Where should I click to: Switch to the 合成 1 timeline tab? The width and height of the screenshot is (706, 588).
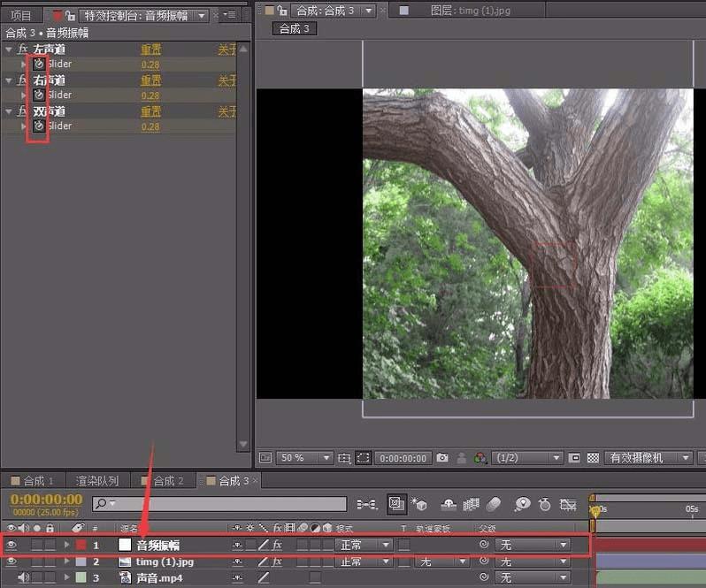(x=33, y=481)
